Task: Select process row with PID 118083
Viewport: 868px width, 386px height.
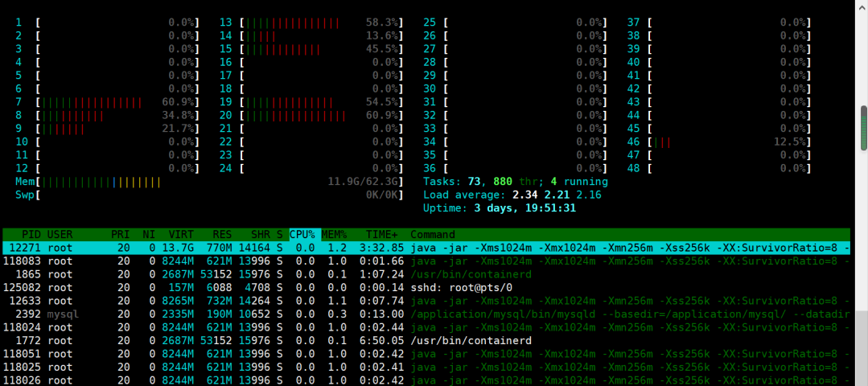Action: 426,261
